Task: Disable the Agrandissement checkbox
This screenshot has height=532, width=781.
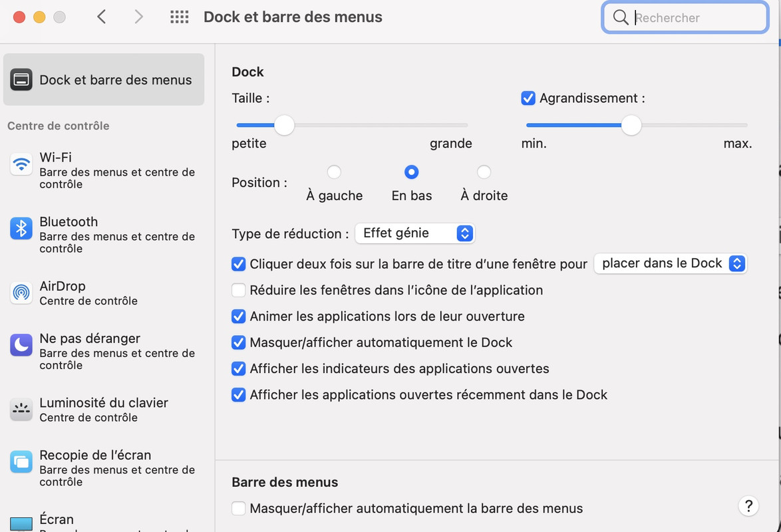Action: tap(528, 98)
